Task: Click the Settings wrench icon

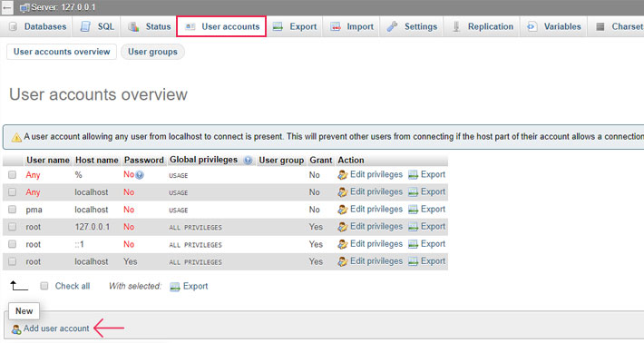Action: [392, 26]
